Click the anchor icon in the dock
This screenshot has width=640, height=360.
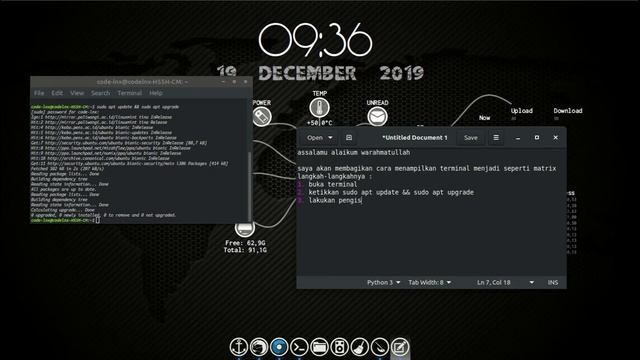click(239, 347)
